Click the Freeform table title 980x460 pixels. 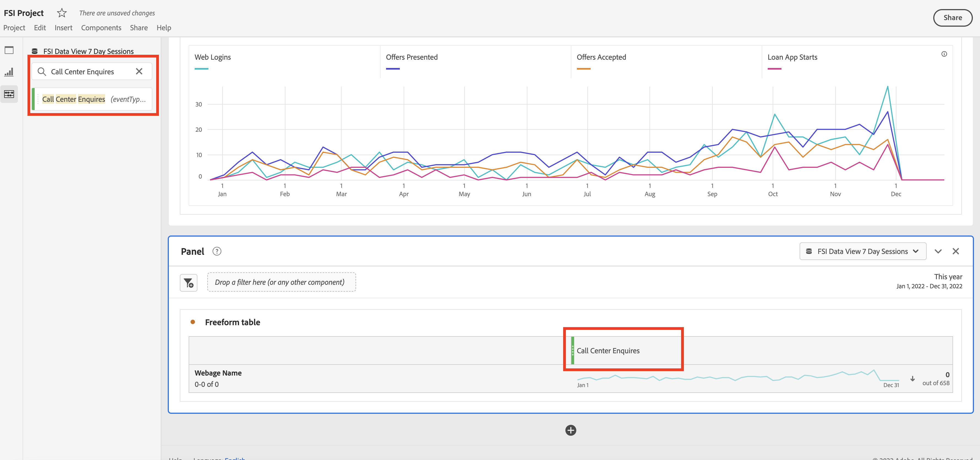click(232, 322)
